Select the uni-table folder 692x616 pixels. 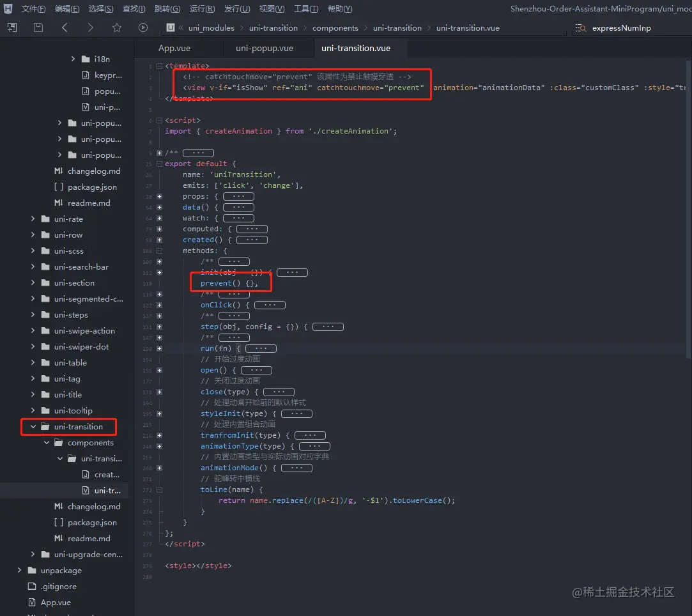click(70, 362)
